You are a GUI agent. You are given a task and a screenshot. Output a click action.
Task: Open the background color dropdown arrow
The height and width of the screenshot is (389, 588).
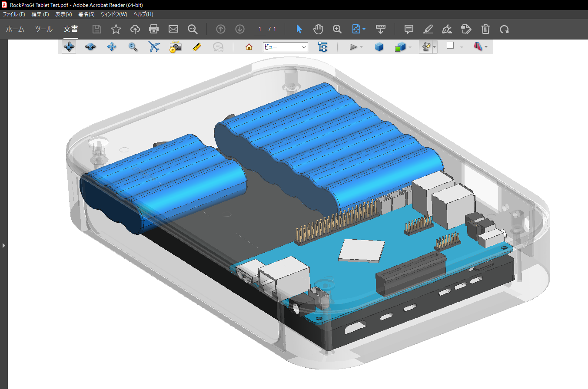coord(462,47)
